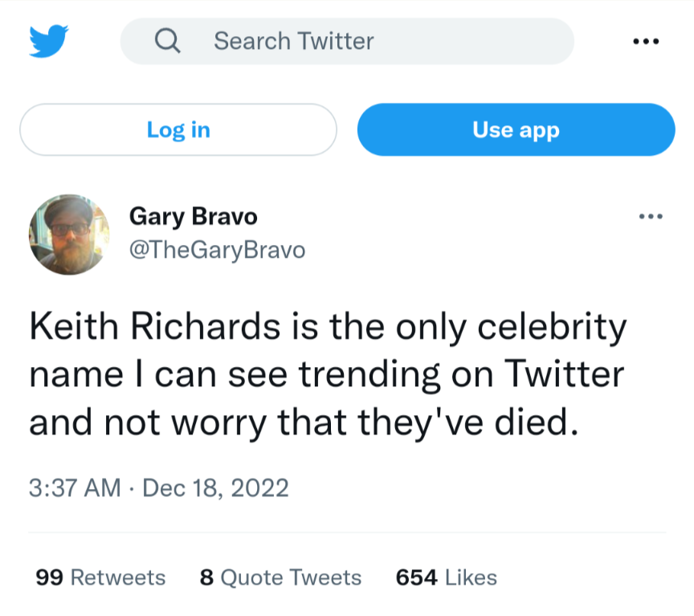Screen dimensions: 694x616
Task: View the 99 Retweets list
Action: [x=100, y=577]
